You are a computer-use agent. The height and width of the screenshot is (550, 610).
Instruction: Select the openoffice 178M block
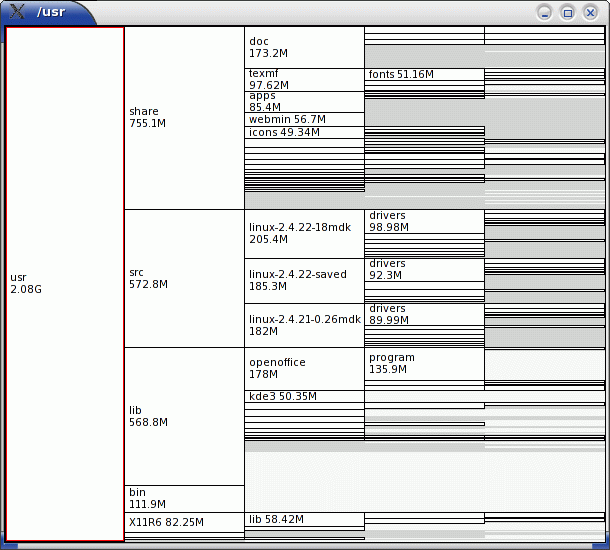click(x=305, y=369)
